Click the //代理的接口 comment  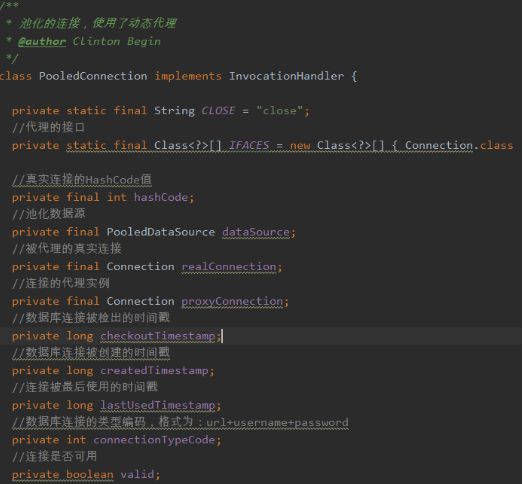coord(48,127)
